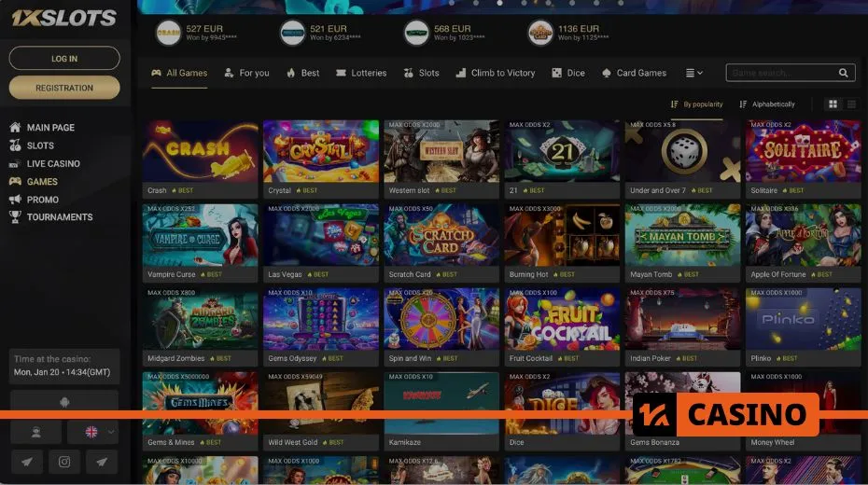Image resolution: width=868 pixels, height=485 pixels.
Task: Select the All Games tab
Action: [179, 73]
